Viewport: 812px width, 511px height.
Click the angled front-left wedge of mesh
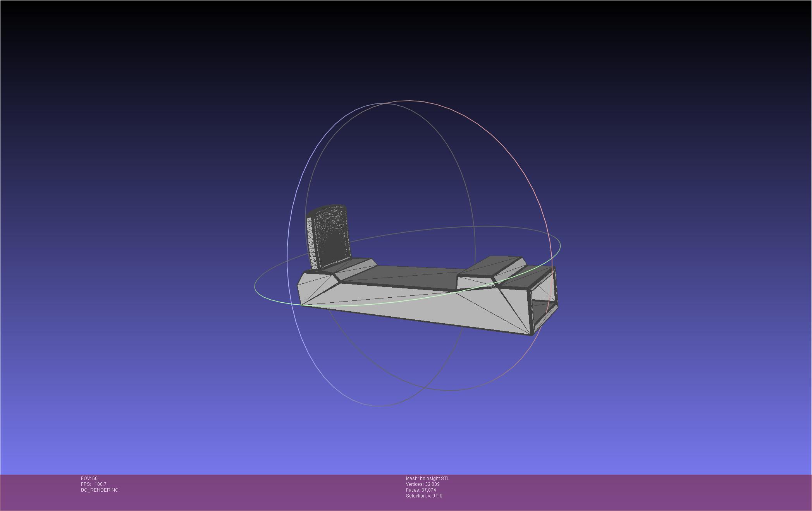click(316, 286)
